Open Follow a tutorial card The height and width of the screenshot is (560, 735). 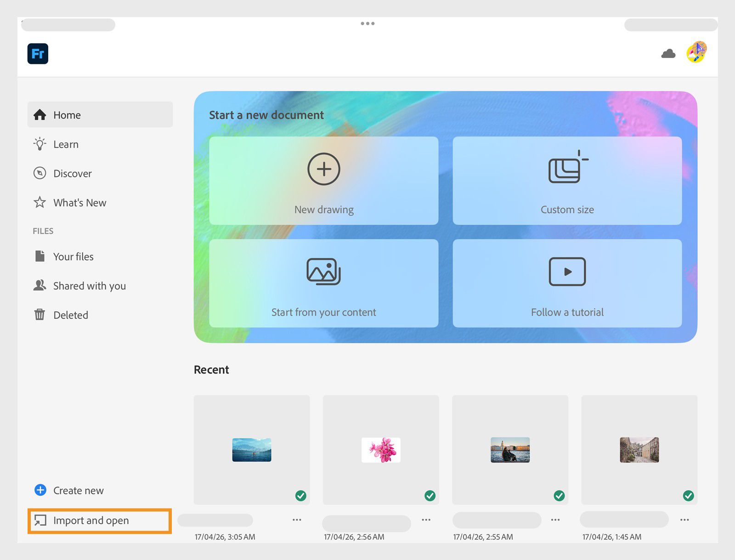point(567,283)
